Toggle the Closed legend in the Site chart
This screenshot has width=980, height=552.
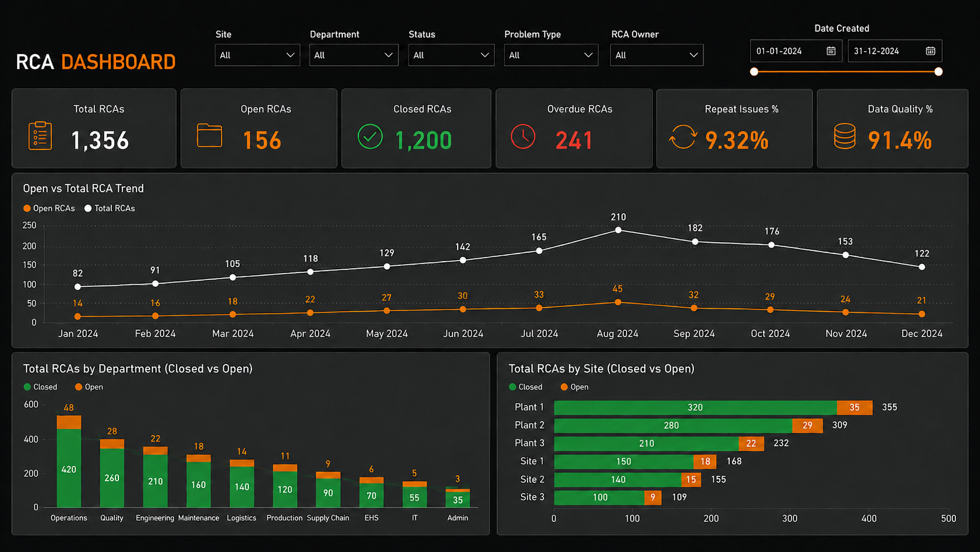526,387
